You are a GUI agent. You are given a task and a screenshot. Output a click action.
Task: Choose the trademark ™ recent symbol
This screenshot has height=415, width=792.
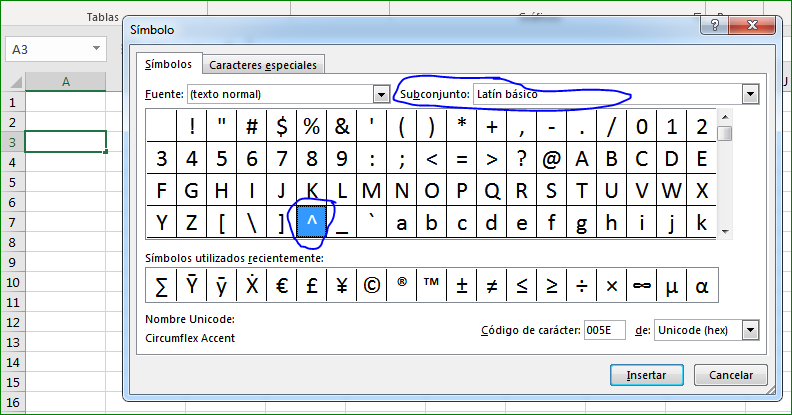(431, 285)
